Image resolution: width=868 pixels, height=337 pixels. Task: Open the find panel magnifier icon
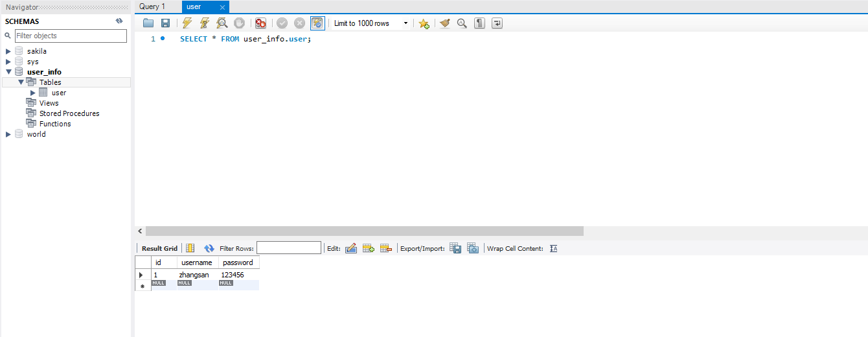462,23
